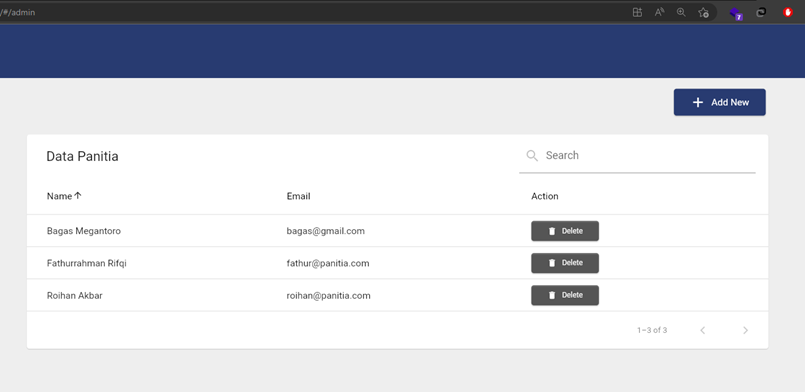This screenshot has height=392, width=805.
Task: Click the plus icon in Add New
Action: tap(697, 102)
